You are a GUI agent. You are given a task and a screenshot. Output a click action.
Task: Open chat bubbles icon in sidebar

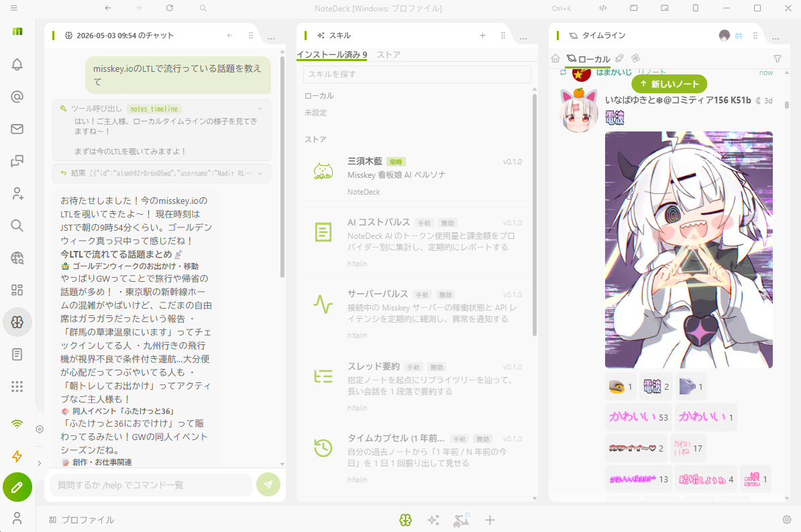point(17,161)
